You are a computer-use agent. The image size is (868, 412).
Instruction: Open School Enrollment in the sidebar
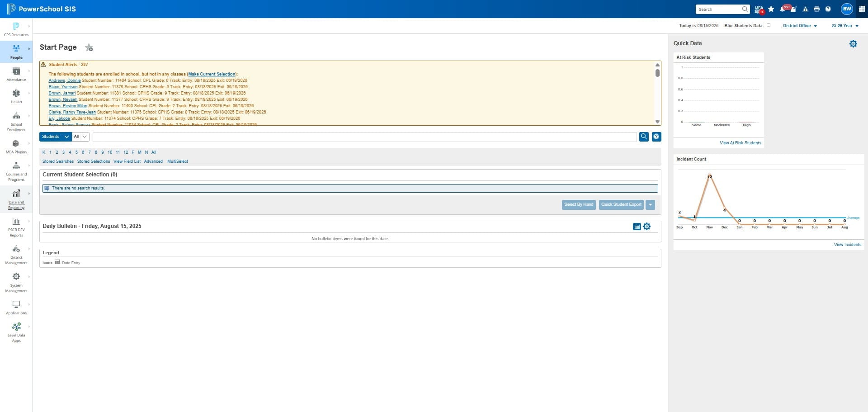pos(16,121)
